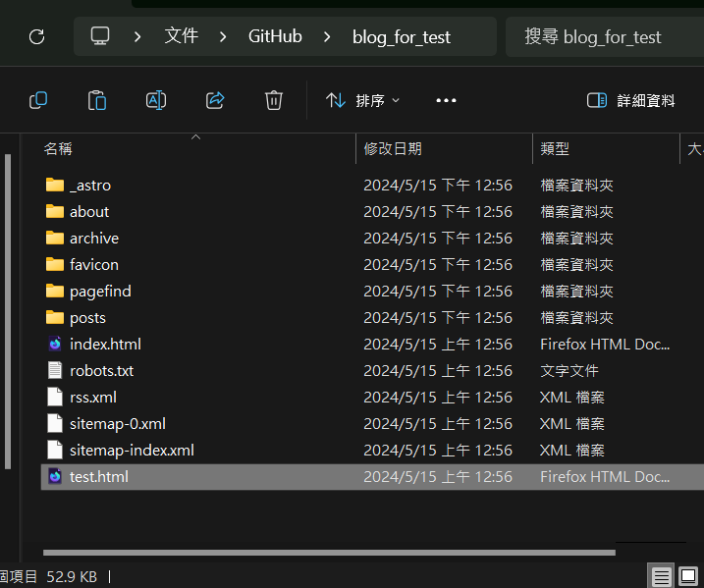Click the Firefox icon of test.html

pos(55,476)
